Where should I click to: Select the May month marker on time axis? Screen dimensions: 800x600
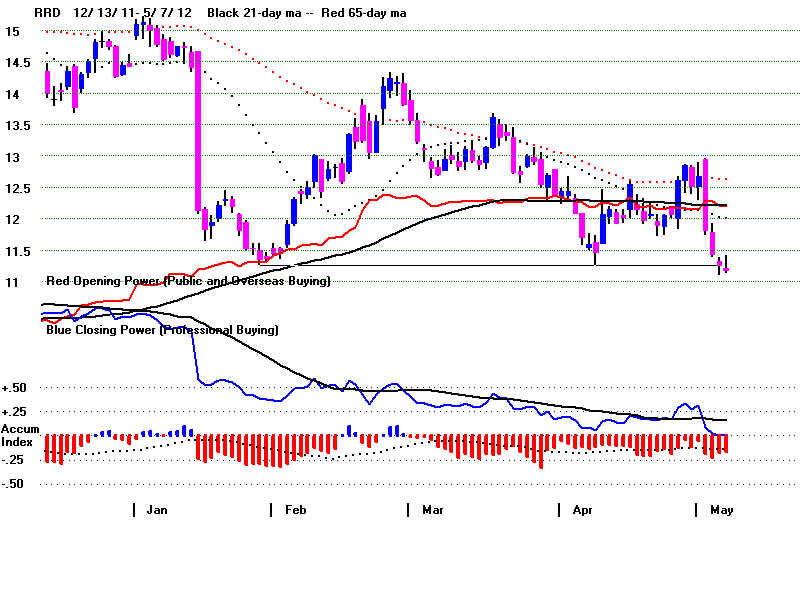(721, 510)
